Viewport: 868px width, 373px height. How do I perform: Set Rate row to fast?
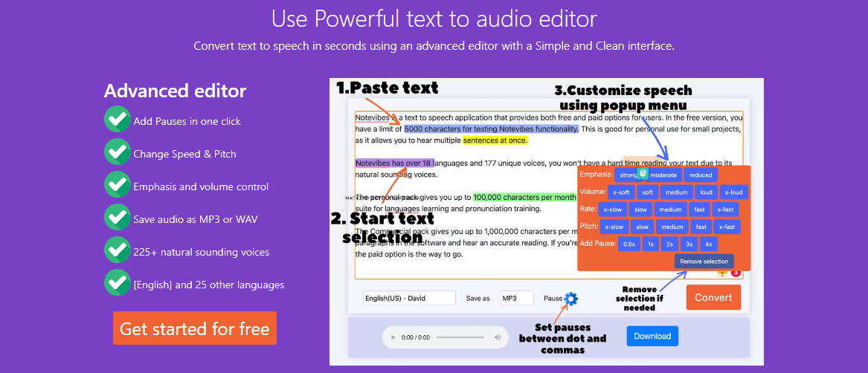pyautogui.click(x=699, y=210)
